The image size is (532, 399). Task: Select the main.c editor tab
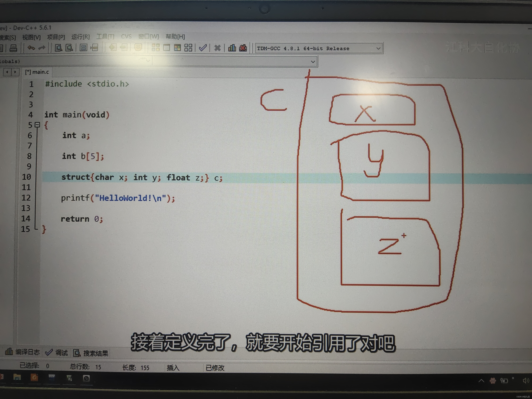coord(37,72)
